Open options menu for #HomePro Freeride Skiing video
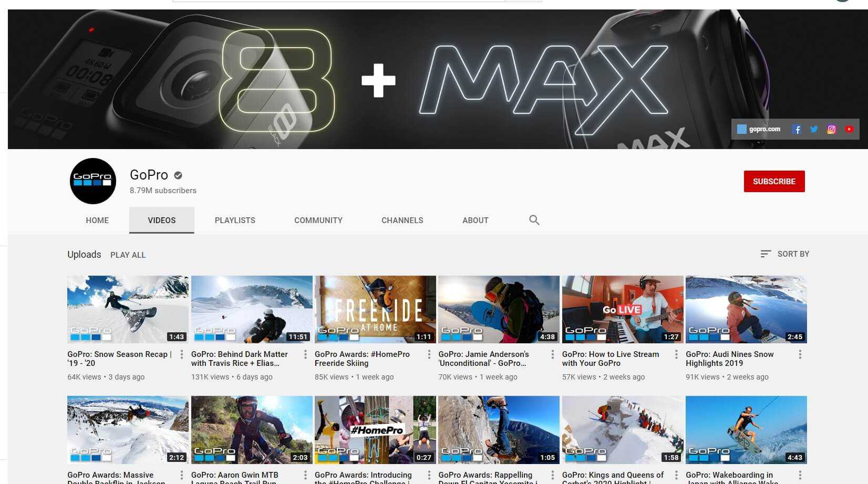Image resolution: width=868 pixels, height=484 pixels. pyautogui.click(x=429, y=355)
